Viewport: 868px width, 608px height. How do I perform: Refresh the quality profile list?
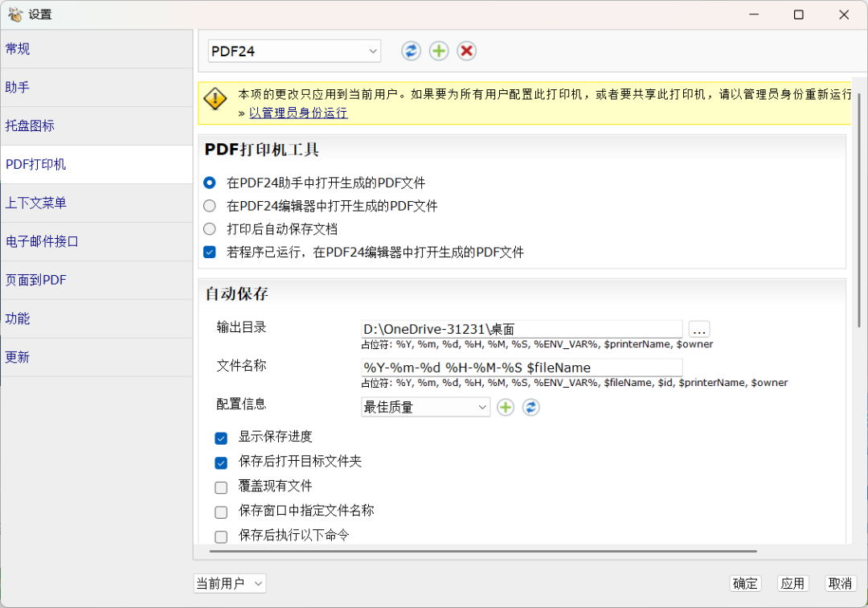(x=530, y=407)
